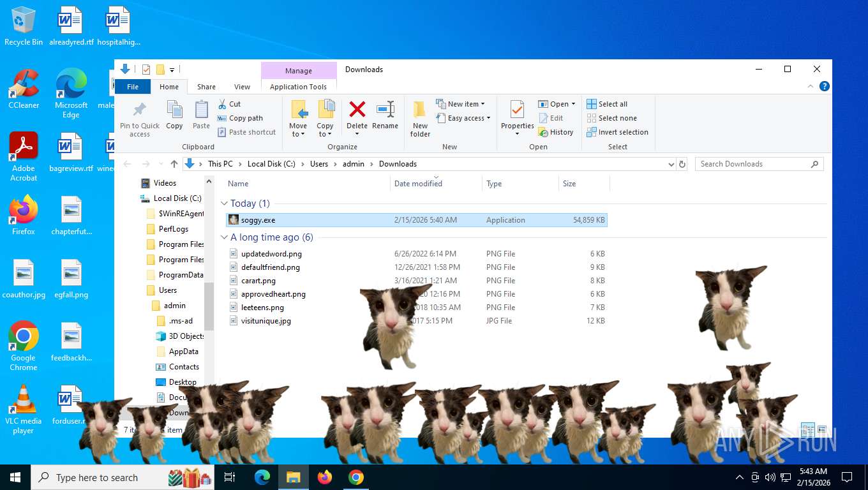The height and width of the screenshot is (490, 868).
Task: Click the History button
Action: [x=556, y=132]
